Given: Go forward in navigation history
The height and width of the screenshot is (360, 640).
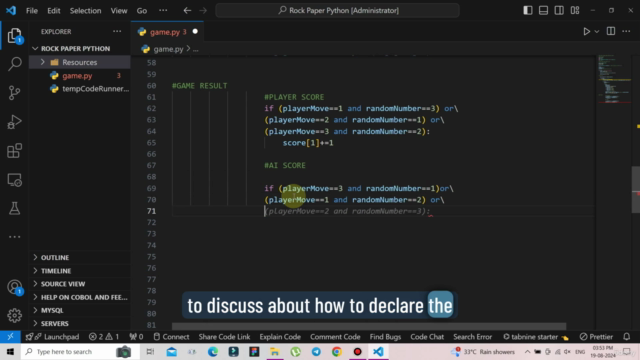Looking at the screenshot, I should pyautogui.click(x=203, y=10).
